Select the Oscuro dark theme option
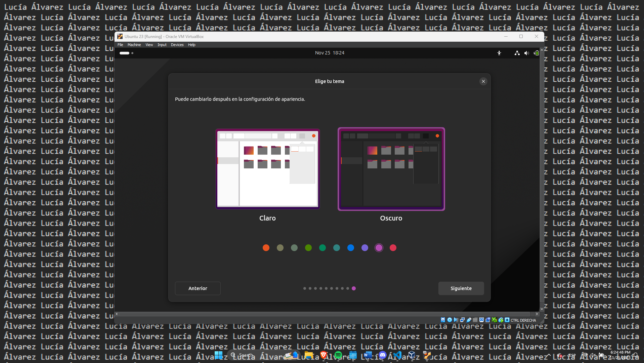The width and height of the screenshot is (644, 363). click(x=391, y=169)
